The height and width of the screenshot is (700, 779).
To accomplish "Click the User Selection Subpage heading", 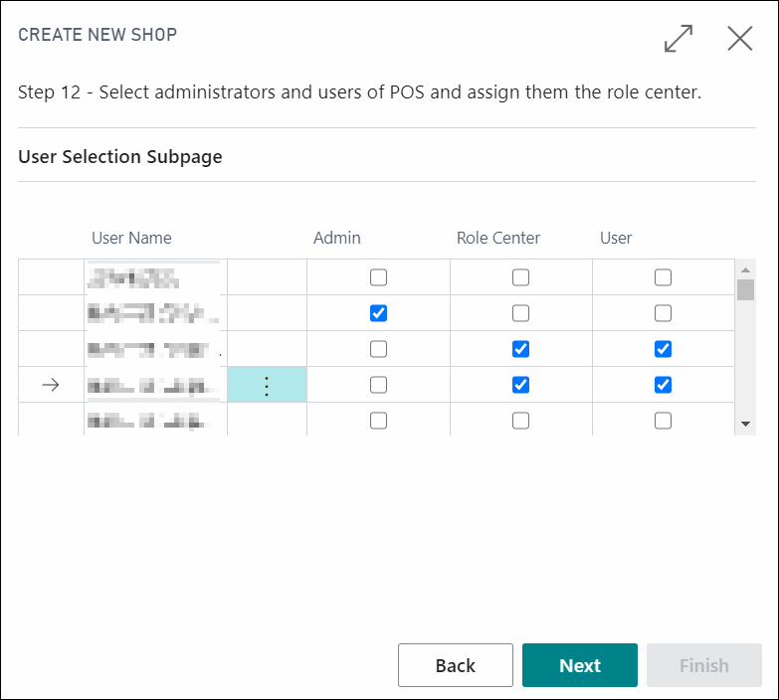I will tap(120, 156).
